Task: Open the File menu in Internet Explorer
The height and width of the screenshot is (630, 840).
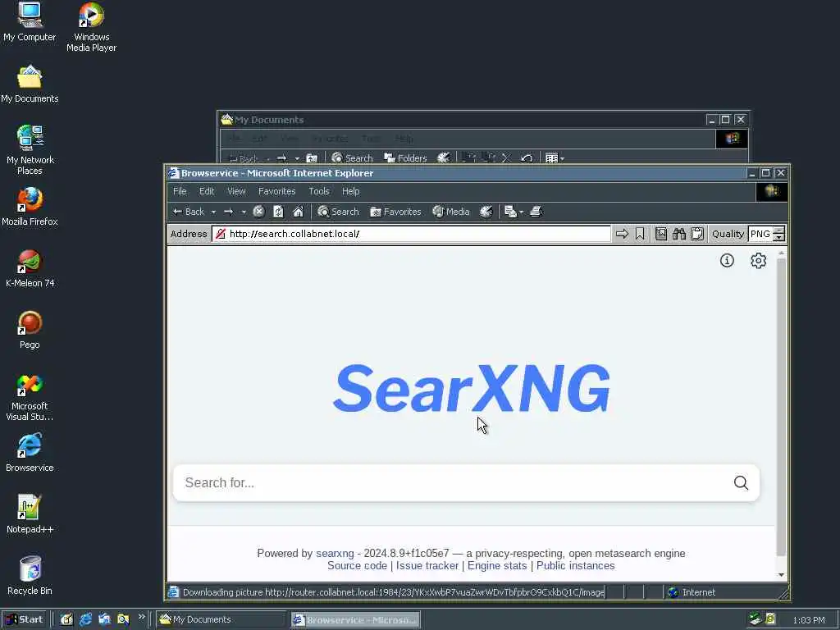Action: coord(180,191)
